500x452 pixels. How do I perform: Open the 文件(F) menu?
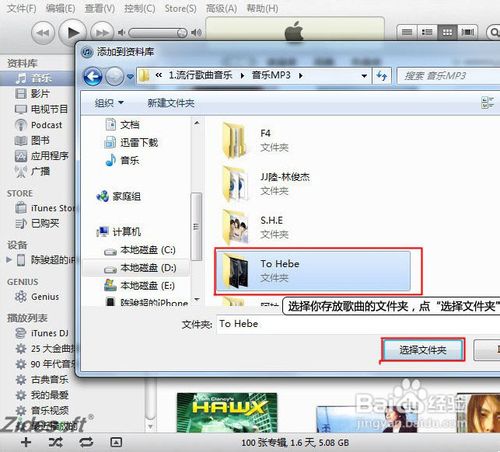(22, 8)
